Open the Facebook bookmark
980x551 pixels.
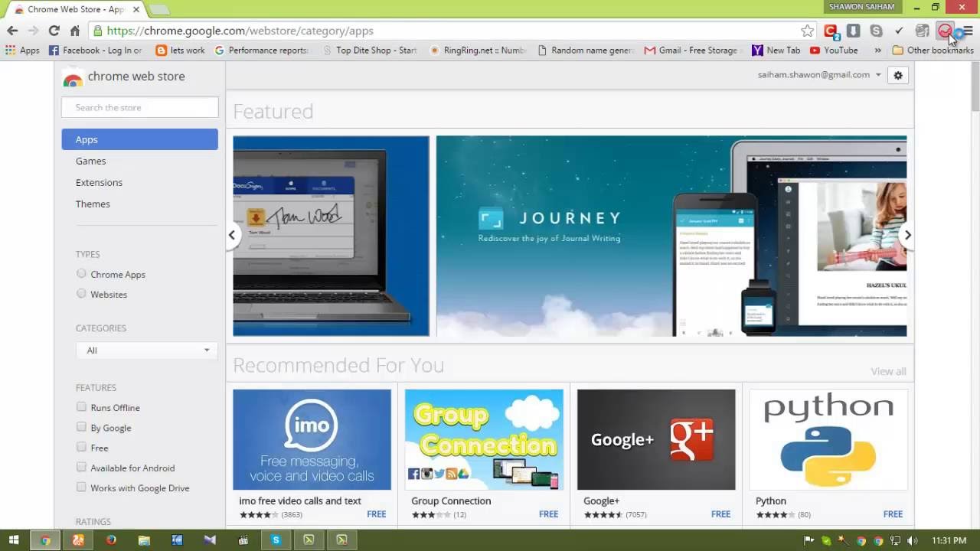tap(96, 51)
